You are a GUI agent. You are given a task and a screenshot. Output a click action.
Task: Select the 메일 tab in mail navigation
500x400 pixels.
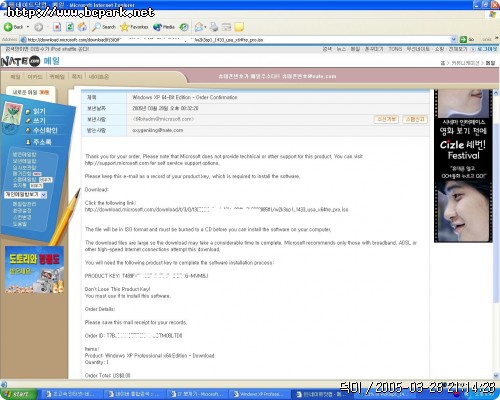[15, 77]
